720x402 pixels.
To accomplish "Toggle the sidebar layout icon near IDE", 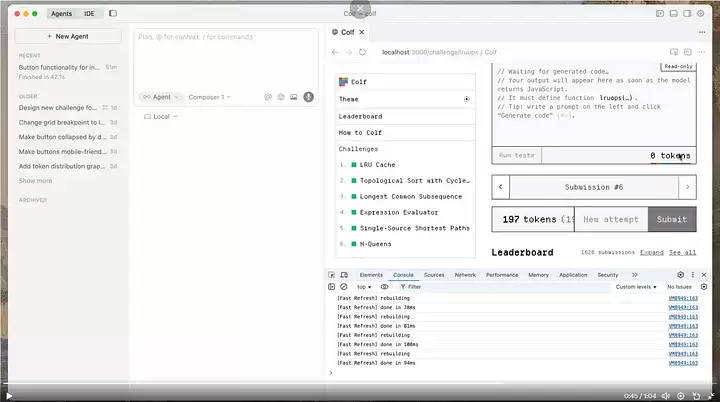I will point(113,13).
